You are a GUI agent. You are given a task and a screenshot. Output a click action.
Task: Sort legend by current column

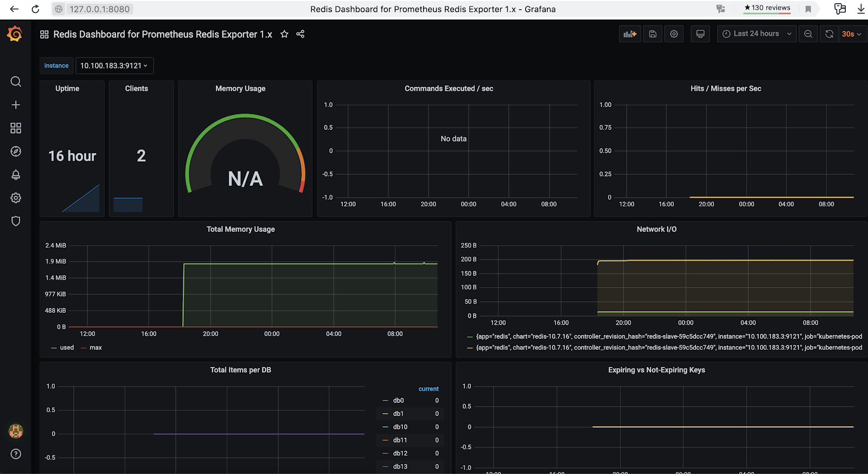[428, 389]
